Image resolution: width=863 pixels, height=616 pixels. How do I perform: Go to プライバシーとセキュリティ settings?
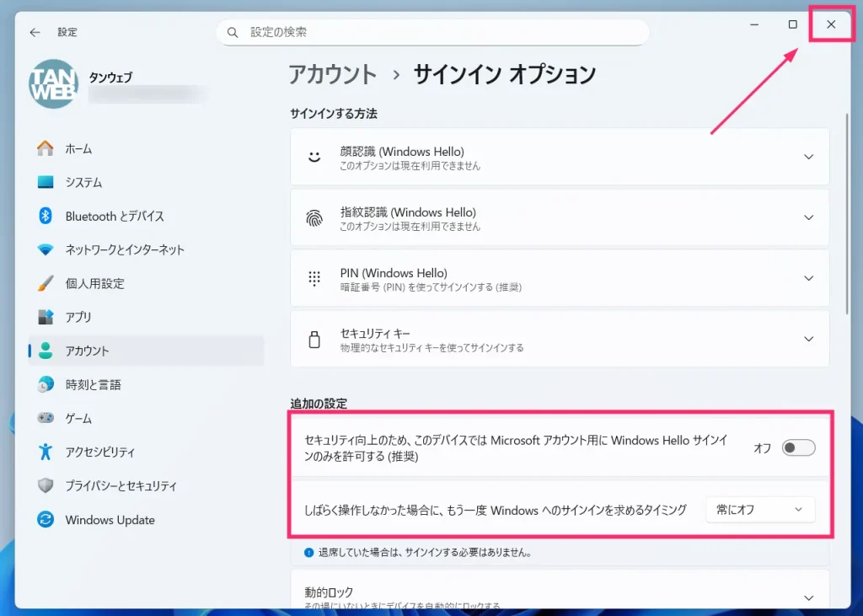click(x=146, y=485)
